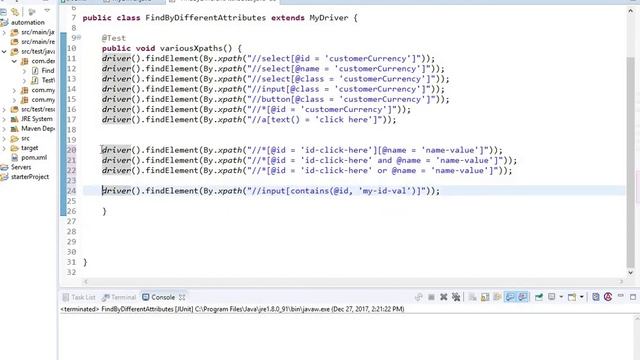Screen dimensions: 640x360
Task: Toggle Show Console When Standard Error Changes
Action: tap(523, 297)
